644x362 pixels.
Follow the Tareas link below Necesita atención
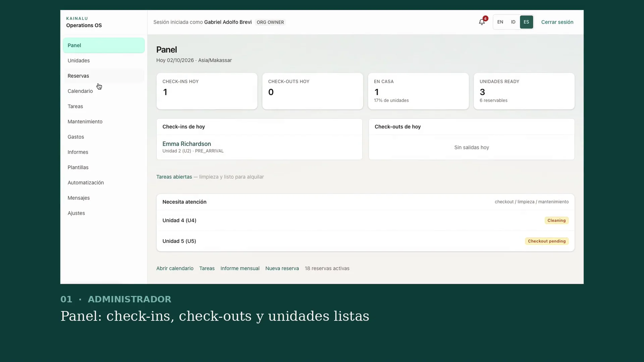207,268
